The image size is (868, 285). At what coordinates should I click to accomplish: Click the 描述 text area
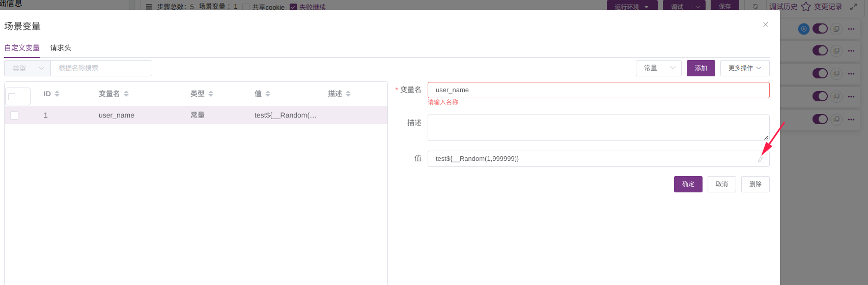(598, 128)
